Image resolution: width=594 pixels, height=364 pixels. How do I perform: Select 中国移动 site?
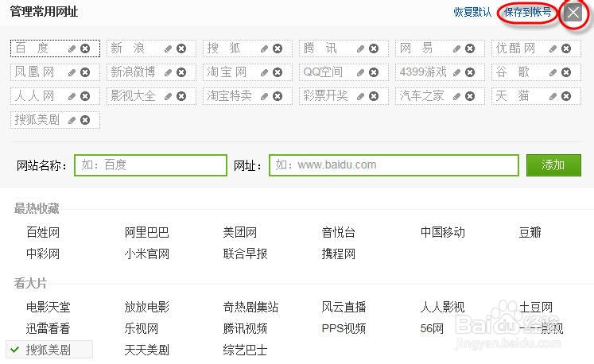[442, 232]
